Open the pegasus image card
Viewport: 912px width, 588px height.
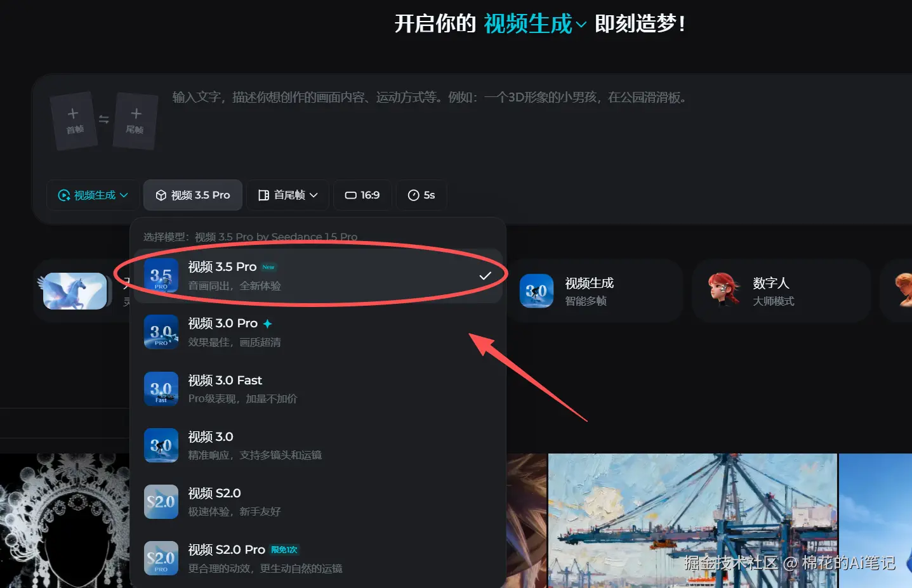point(75,291)
